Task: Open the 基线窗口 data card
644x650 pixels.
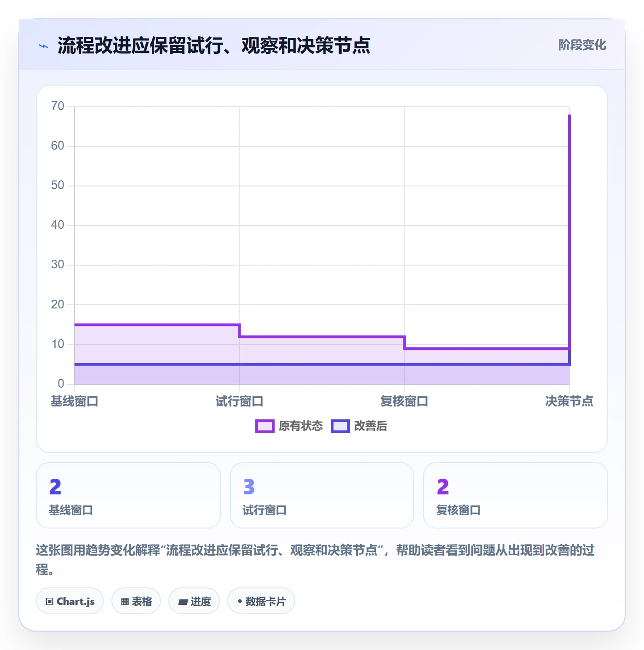Action: coord(128,495)
